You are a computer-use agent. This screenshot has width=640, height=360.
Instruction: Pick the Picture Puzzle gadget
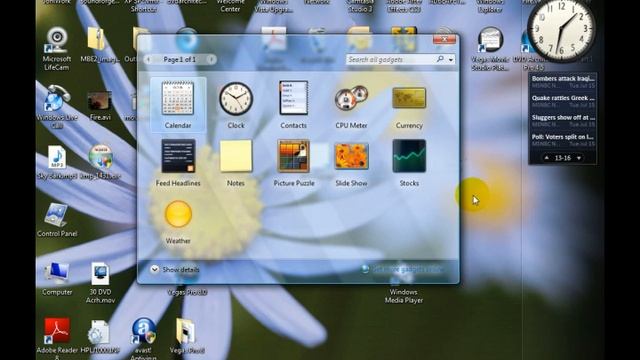pos(294,162)
